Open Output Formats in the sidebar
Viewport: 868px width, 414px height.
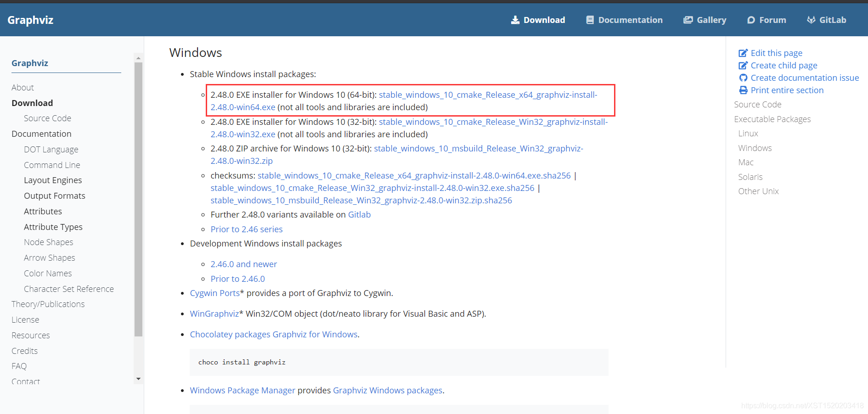coord(55,196)
